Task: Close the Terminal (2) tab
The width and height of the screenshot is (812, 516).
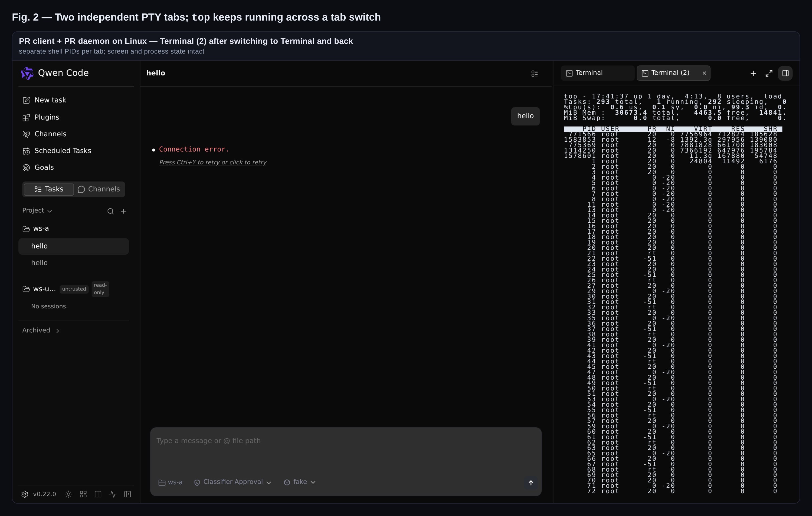Action: [704, 73]
